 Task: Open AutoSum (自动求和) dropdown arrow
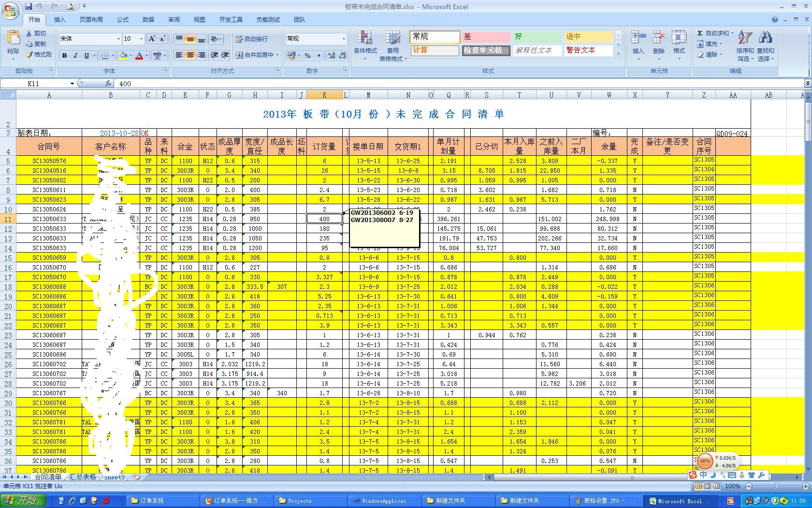tap(732, 33)
